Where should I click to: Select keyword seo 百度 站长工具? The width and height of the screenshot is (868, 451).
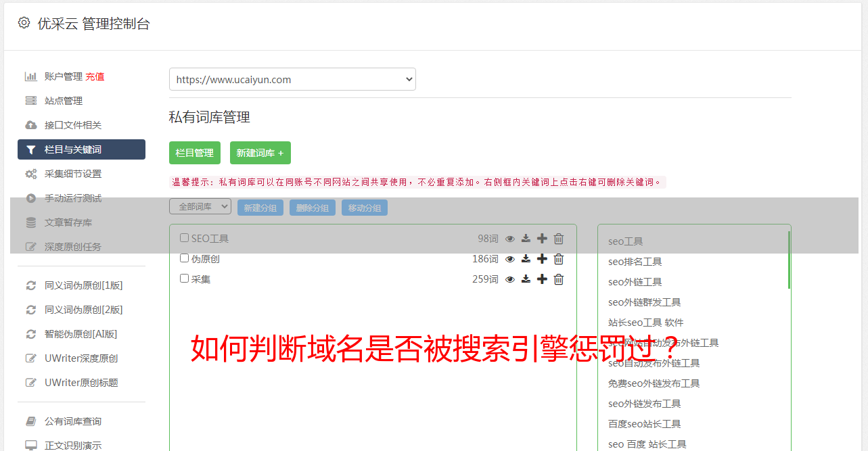647,444
